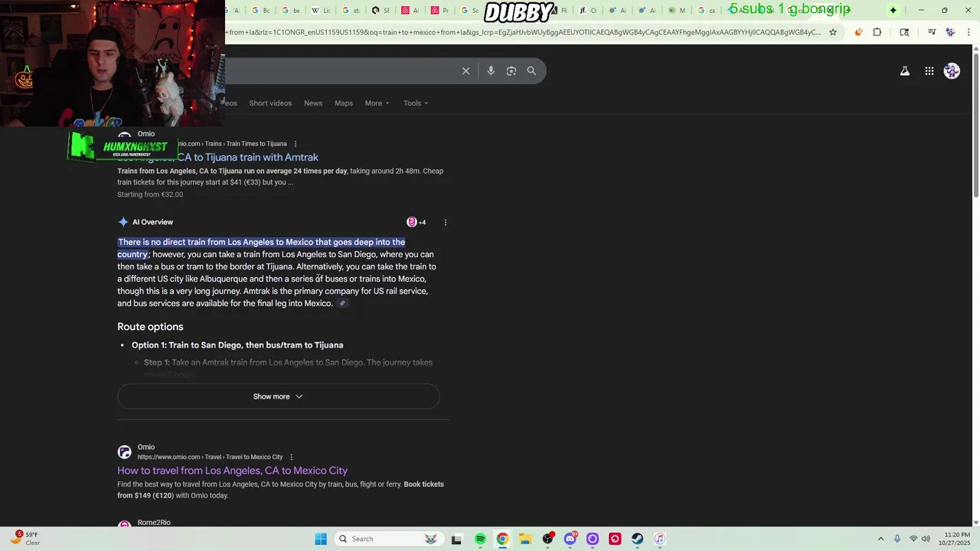Open How to travel to Mexico City link

tap(232, 471)
